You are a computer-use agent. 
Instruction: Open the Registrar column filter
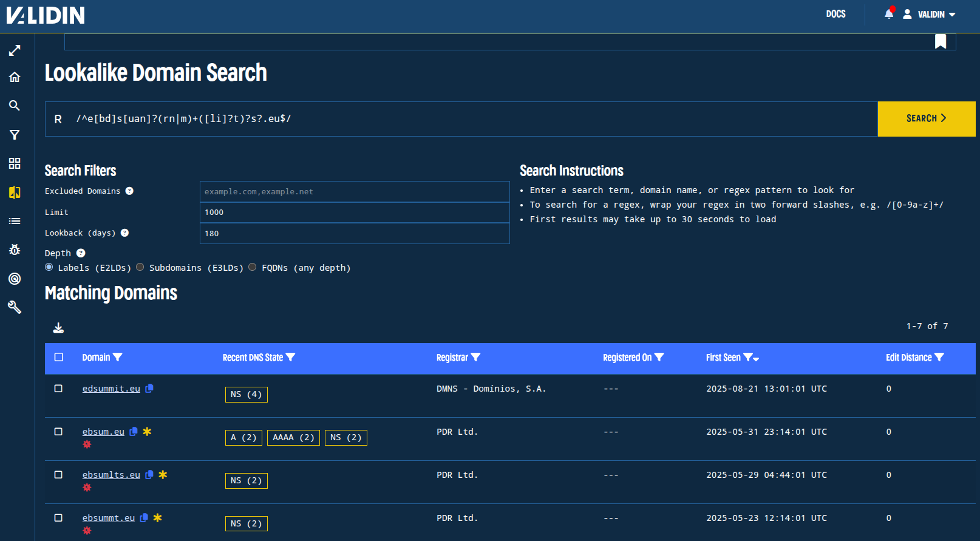[x=475, y=358]
